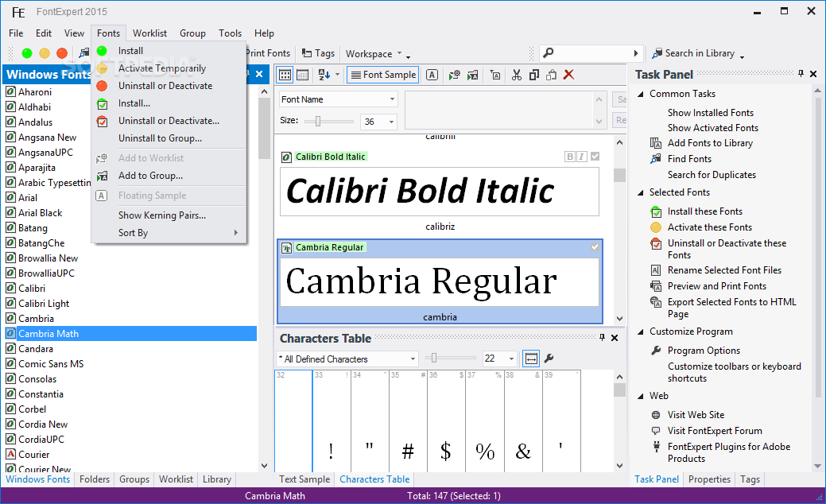The height and width of the screenshot is (504, 826).
Task: Click Print Fonts in toolbar
Action: 268,53
